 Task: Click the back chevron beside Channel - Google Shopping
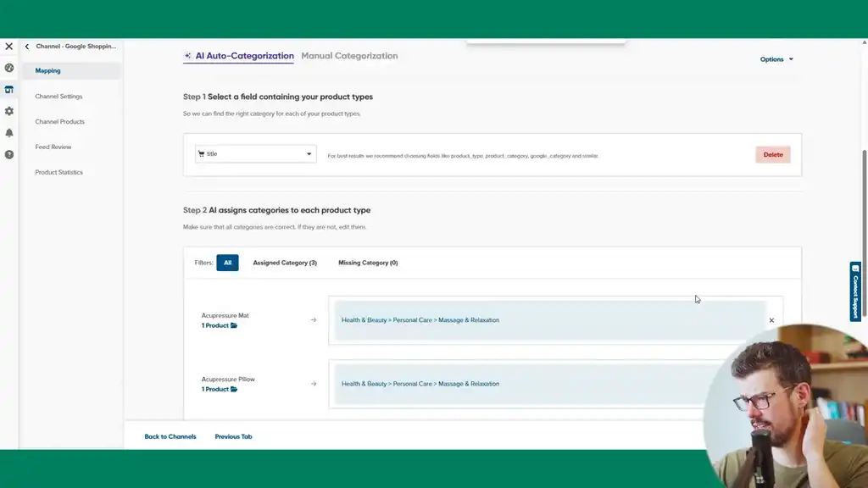coord(26,47)
